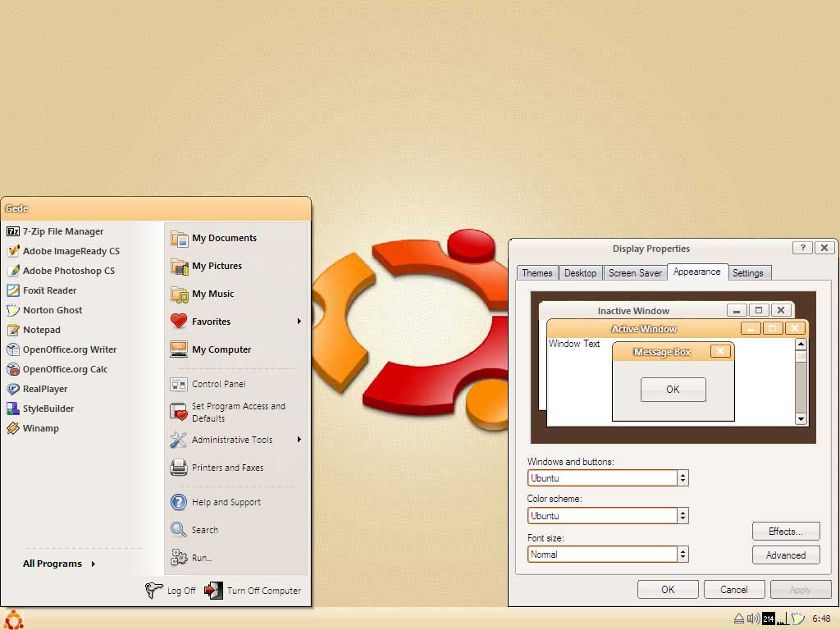Open My Music folder icon
The width and height of the screenshot is (840, 630).
click(179, 294)
